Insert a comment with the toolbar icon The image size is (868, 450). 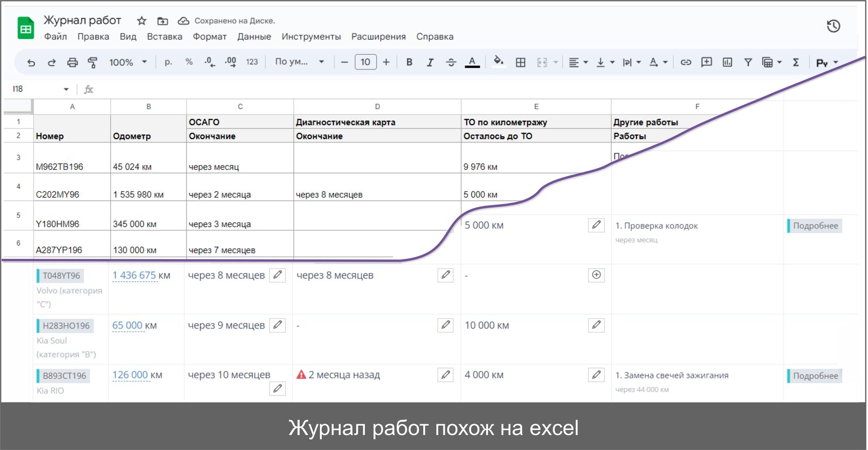pos(706,63)
